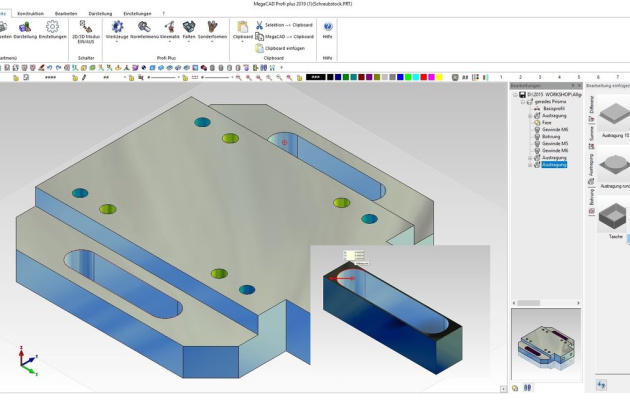Viewport: 630px width, 420px height.
Task: Select Fase in the feature tree
Action: click(547, 122)
